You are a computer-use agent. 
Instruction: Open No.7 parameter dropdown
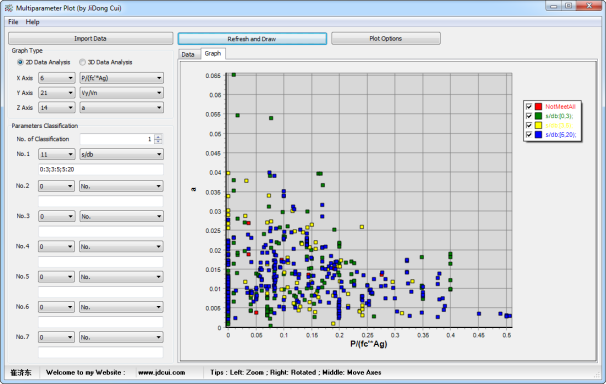coord(121,337)
